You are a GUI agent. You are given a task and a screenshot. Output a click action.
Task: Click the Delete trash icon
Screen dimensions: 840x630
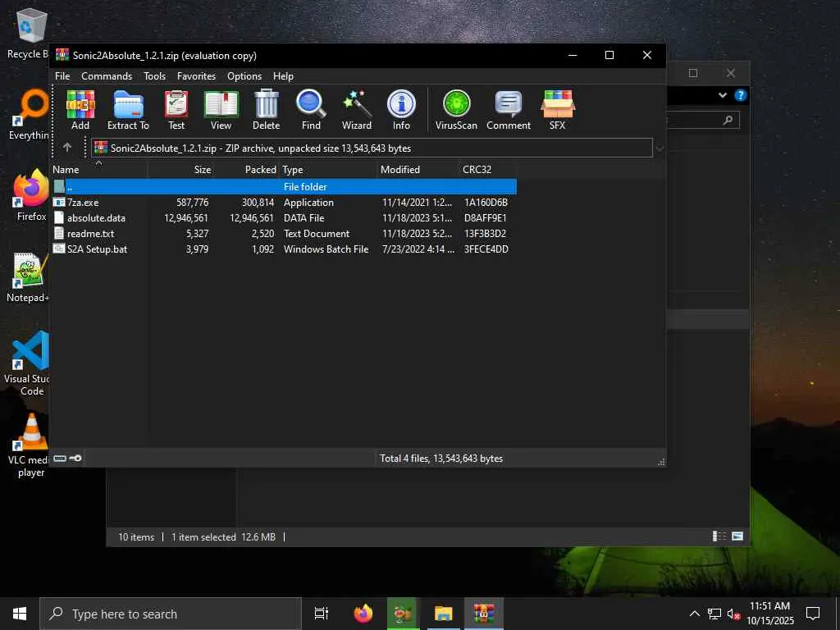[267, 110]
